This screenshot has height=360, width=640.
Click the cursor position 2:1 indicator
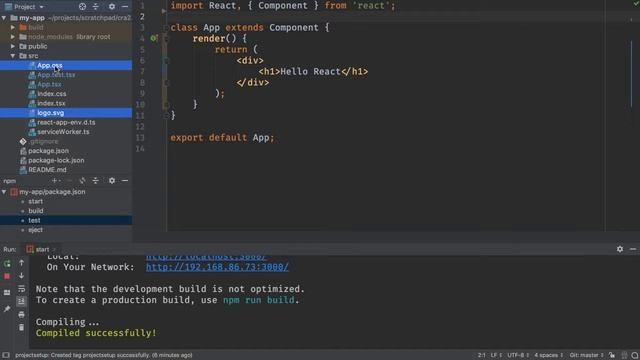point(482,355)
